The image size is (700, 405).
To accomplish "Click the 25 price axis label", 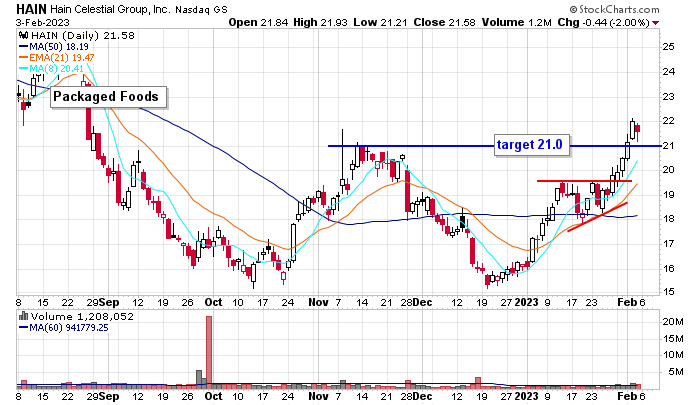I will pos(668,47).
